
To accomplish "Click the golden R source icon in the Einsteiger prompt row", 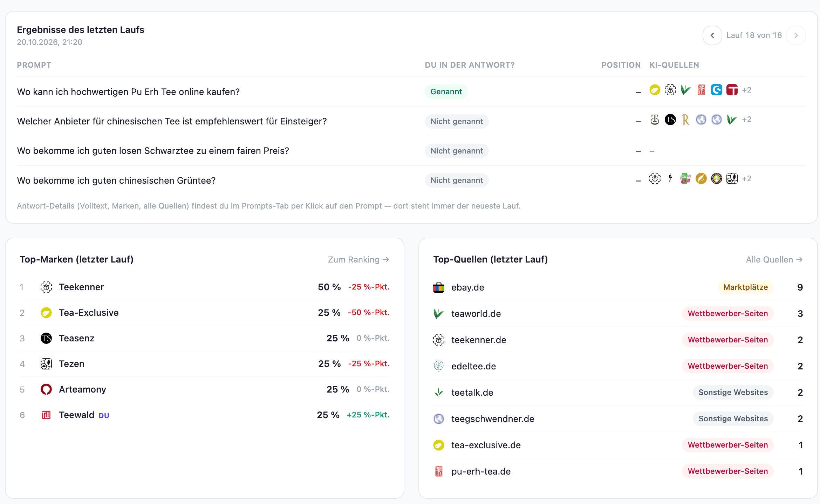I will tap(685, 120).
